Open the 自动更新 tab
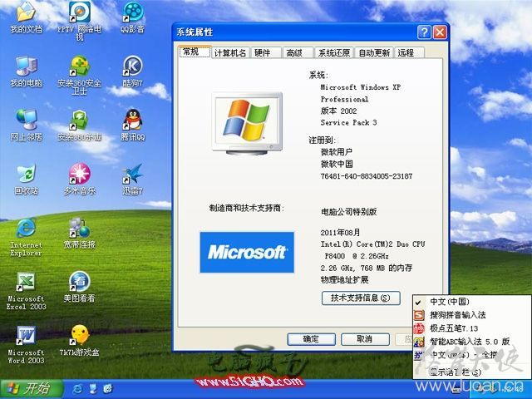Screen dimensions: 532x399 (x=374, y=53)
